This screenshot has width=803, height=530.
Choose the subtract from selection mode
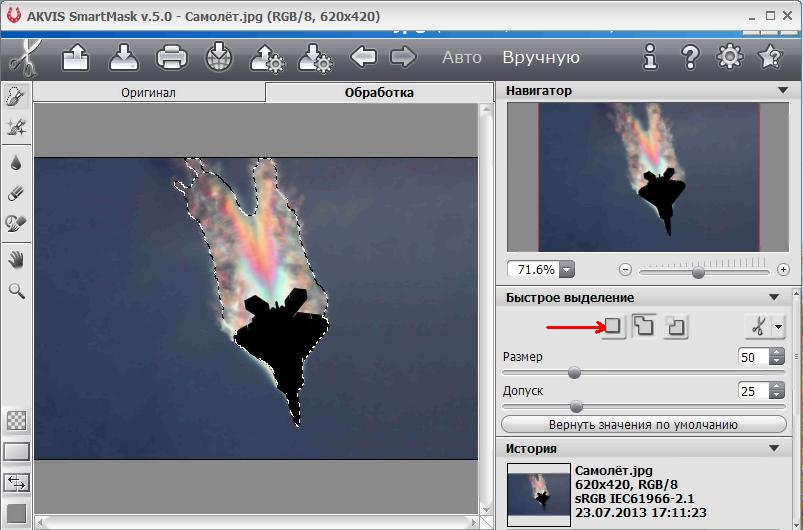(675, 326)
